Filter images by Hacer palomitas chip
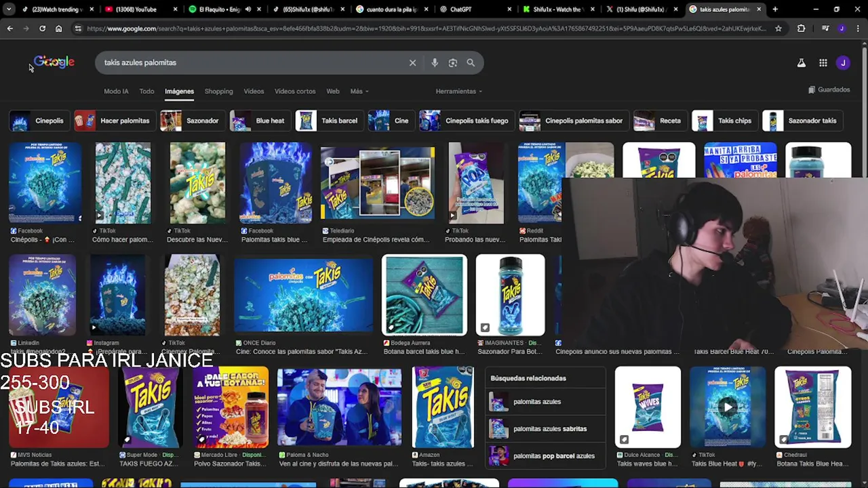This screenshot has width=868, height=488. click(114, 121)
